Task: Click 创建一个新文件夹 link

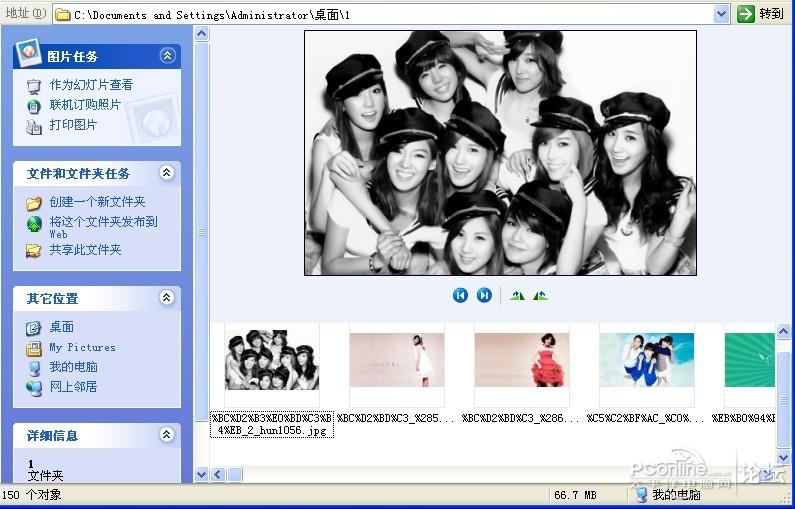Action: (x=97, y=202)
